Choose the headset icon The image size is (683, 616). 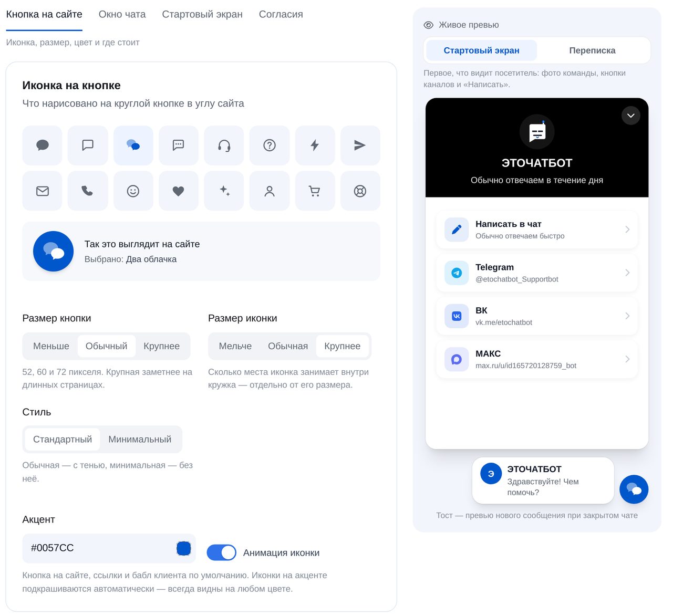click(224, 145)
